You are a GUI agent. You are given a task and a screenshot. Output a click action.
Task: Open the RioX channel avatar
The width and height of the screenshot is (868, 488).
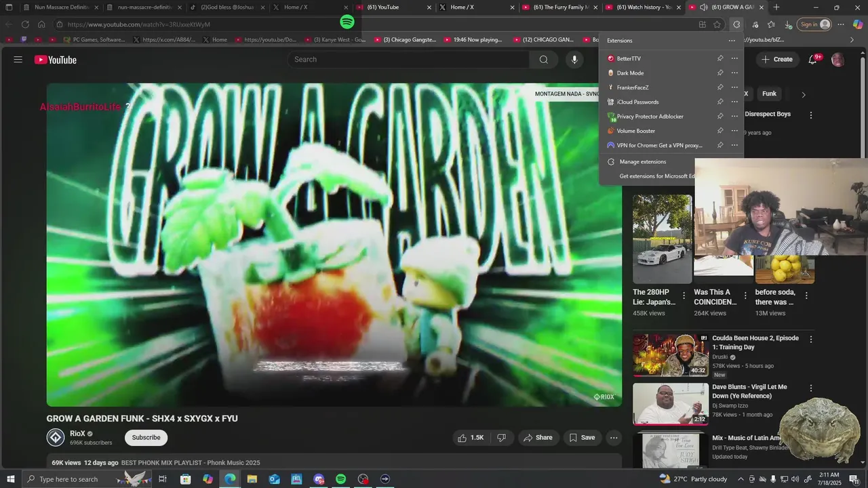pos(56,437)
